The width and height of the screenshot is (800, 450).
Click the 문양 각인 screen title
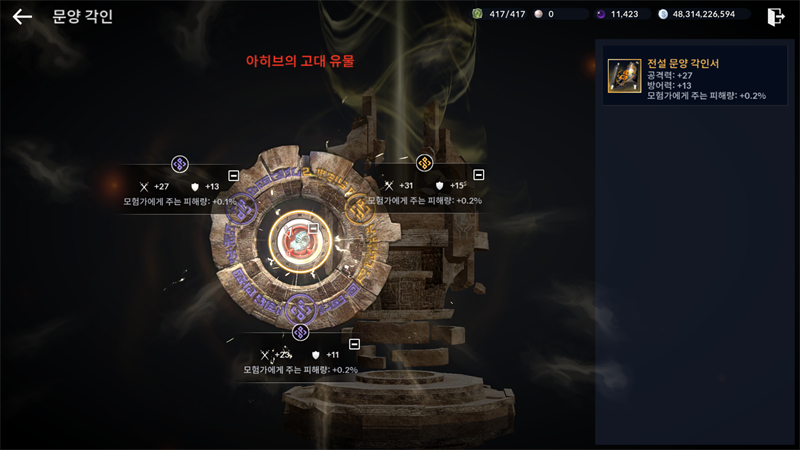pyautogui.click(x=82, y=16)
